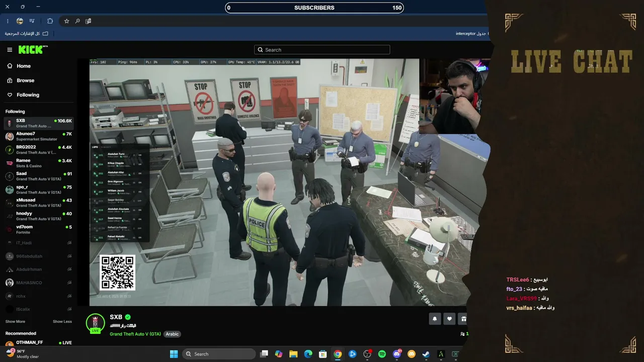Open Microsoft Store from the taskbar
Viewport: 644px width, 362px height.
[x=323, y=354]
